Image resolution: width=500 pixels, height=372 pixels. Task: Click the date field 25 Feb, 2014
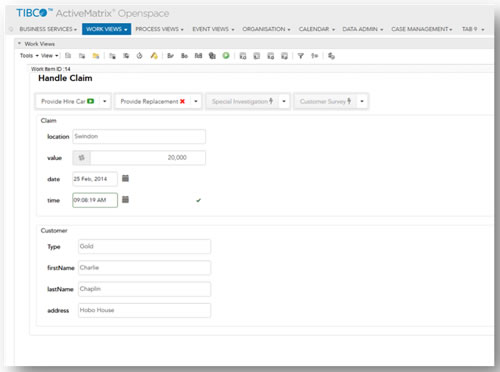[95, 179]
